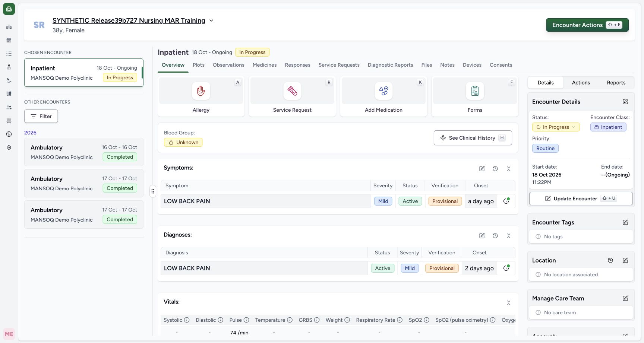Edit Manage Care Team icon

coord(625,298)
